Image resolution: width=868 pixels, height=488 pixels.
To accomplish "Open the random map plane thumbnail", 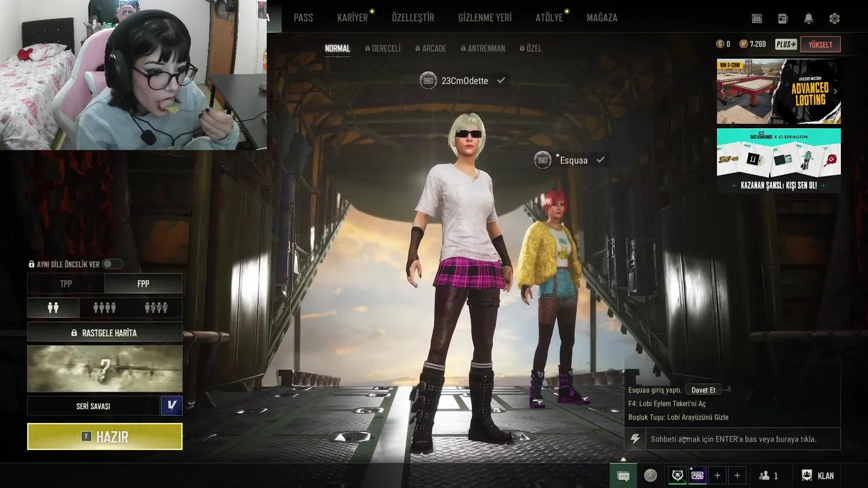I will click(104, 369).
